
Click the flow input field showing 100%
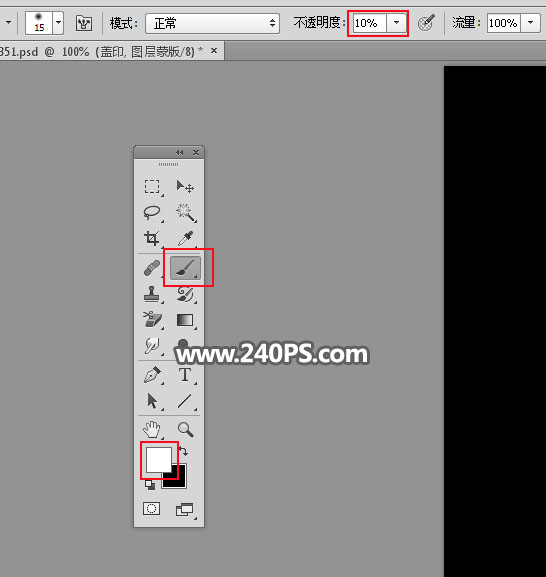504,23
